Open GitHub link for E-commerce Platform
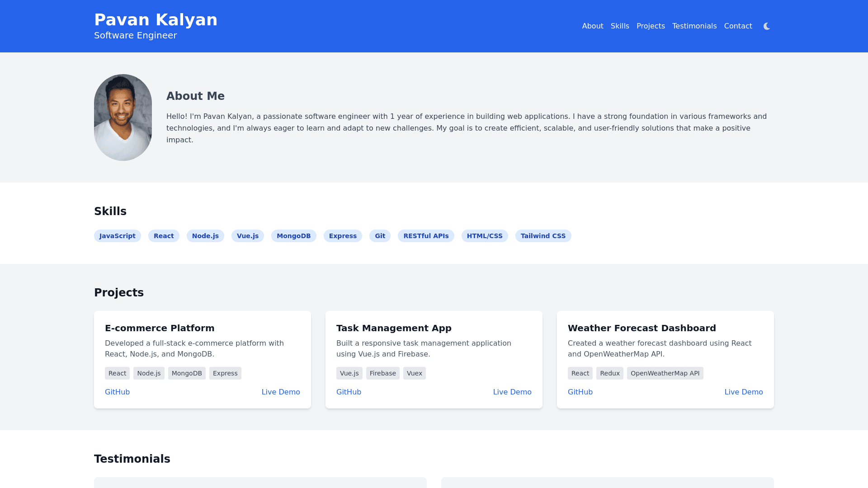Image resolution: width=868 pixels, height=488 pixels. pos(117,392)
